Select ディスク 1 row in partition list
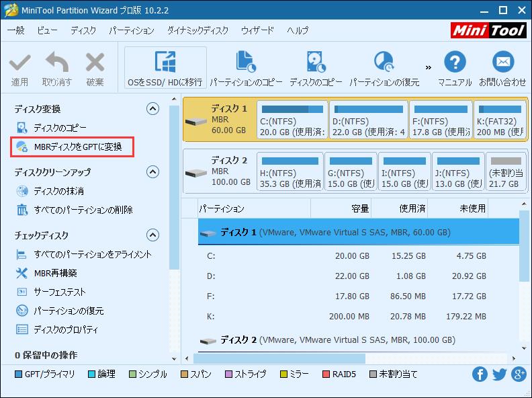532x398 pixels. tap(359, 233)
